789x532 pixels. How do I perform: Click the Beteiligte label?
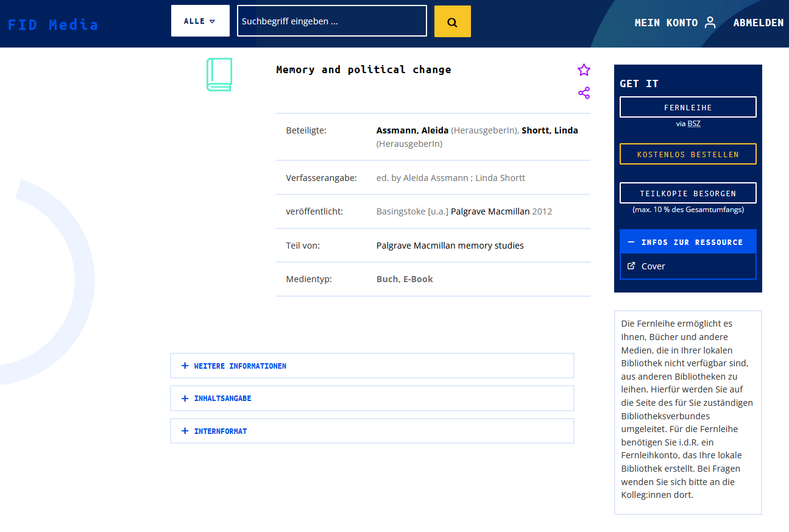(x=306, y=130)
